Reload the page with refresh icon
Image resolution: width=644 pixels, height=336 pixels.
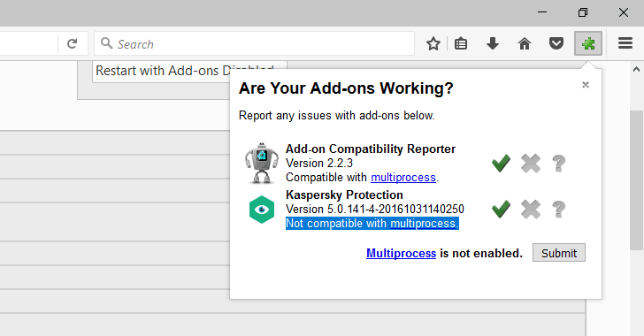pos(73,43)
